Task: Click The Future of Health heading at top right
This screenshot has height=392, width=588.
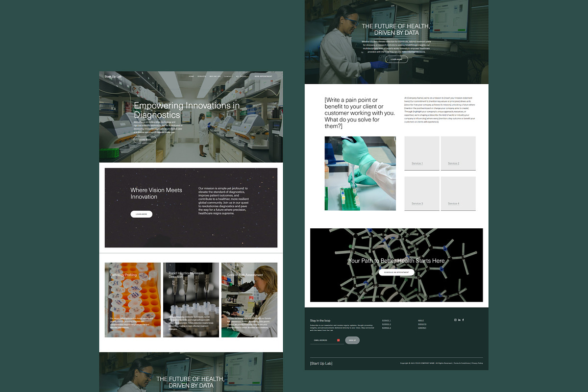Action: [x=396, y=29]
